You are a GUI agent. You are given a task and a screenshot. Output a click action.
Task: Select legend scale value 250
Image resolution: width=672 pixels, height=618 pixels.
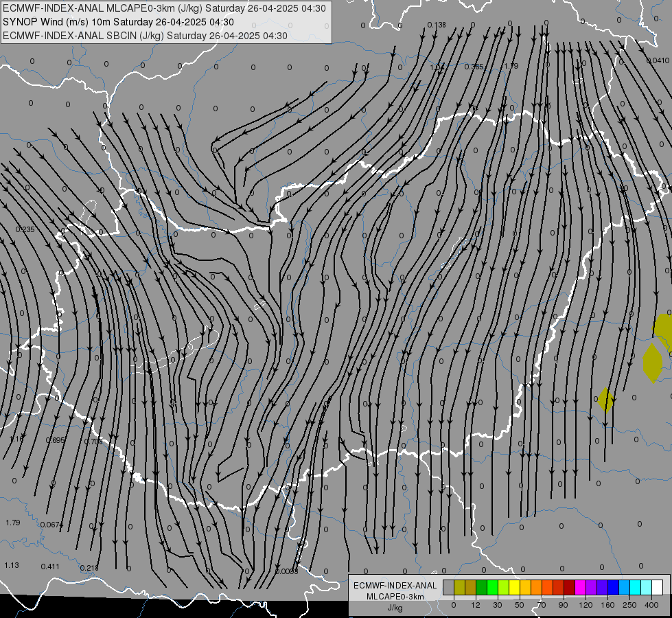pyautogui.click(x=629, y=605)
